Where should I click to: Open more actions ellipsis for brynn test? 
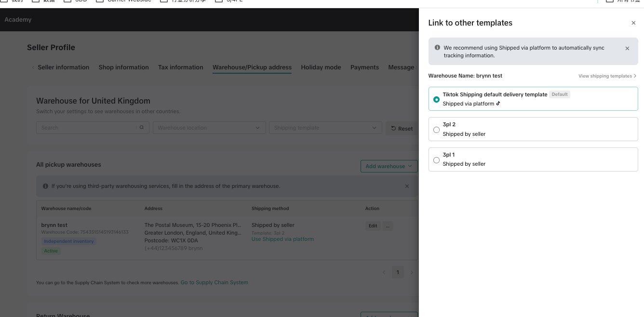pyautogui.click(x=388, y=225)
